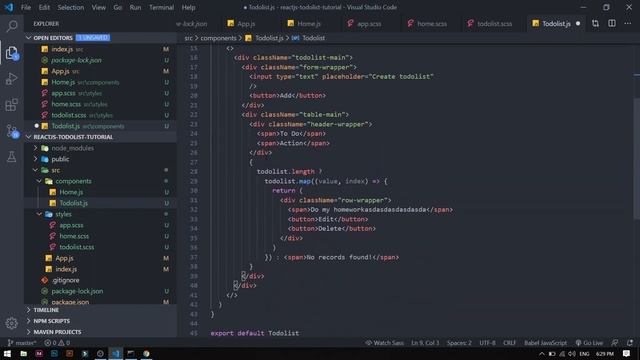Open .gitignore in the file tree

(x=65, y=280)
